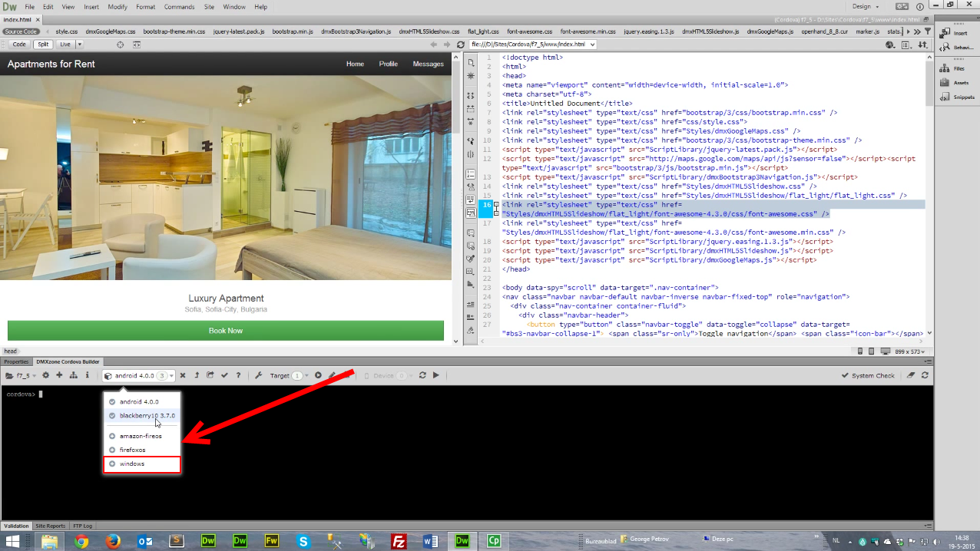Click the platform check mark icon
980x551 pixels.
[224, 375]
